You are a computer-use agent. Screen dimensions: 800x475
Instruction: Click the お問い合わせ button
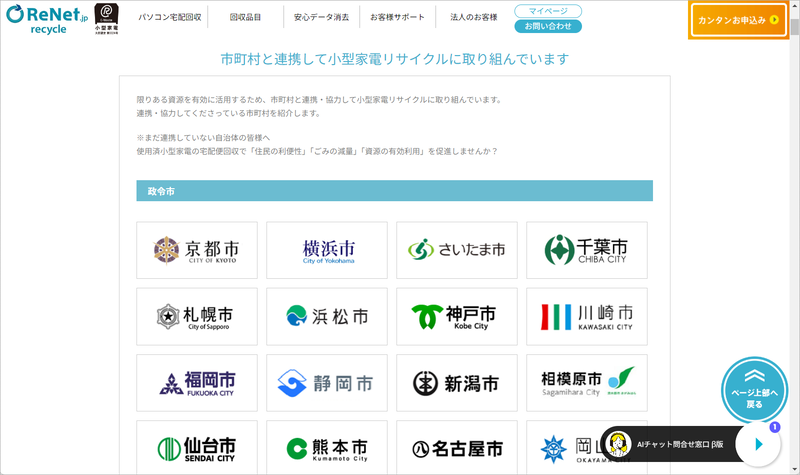[548, 26]
